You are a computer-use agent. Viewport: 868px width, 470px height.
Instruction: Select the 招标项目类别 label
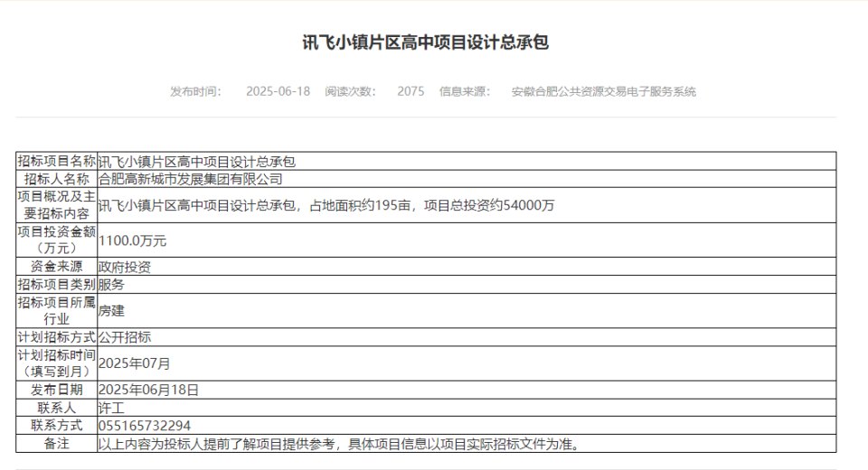56,284
